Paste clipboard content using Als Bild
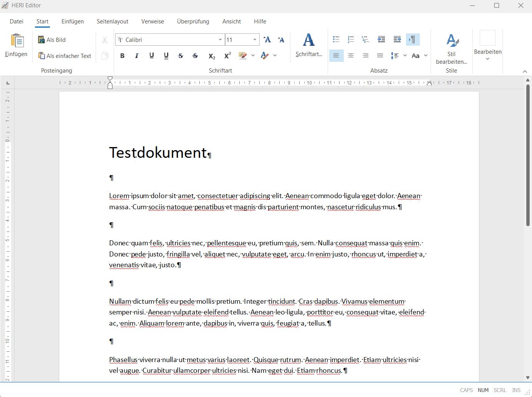Viewport: 532px width, 397px height. [x=52, y=40]
